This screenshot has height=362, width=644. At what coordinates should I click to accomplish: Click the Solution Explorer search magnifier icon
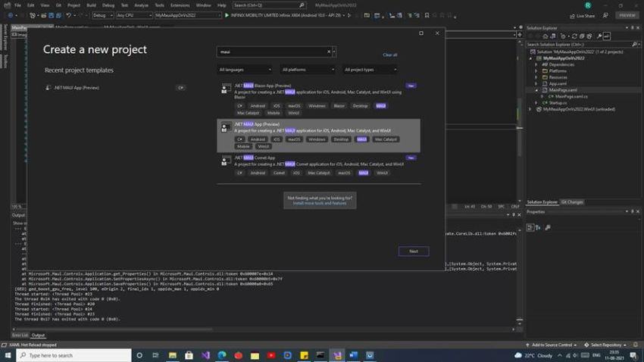coord(634,45)
